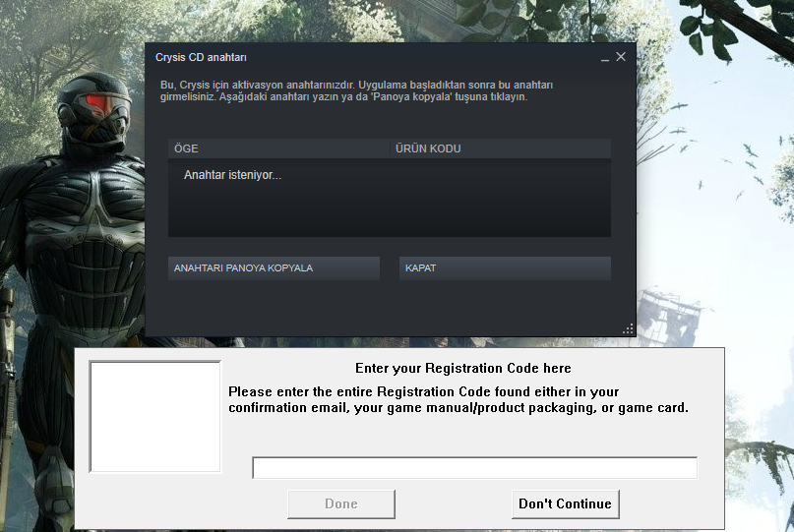Click the Don't Continue button
This screenshot has width=794, height=532.
click(565, 504)
